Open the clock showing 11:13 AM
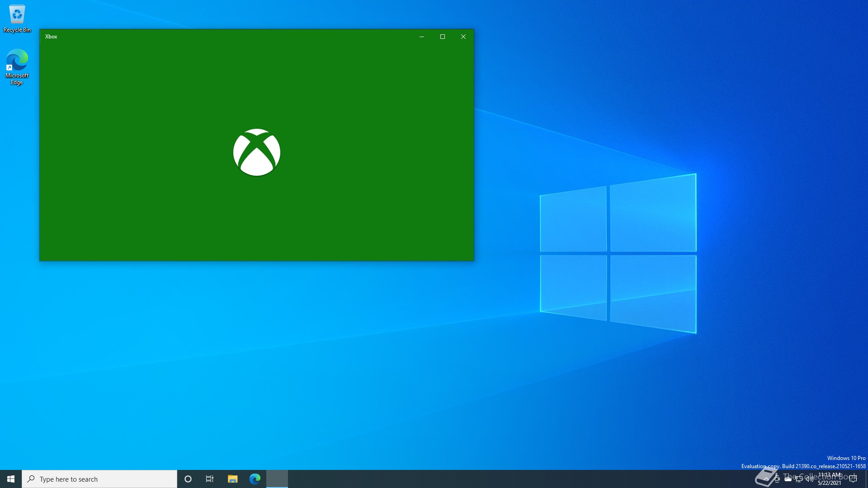Screen dimensions: 868x488 [x=830, y=479]
